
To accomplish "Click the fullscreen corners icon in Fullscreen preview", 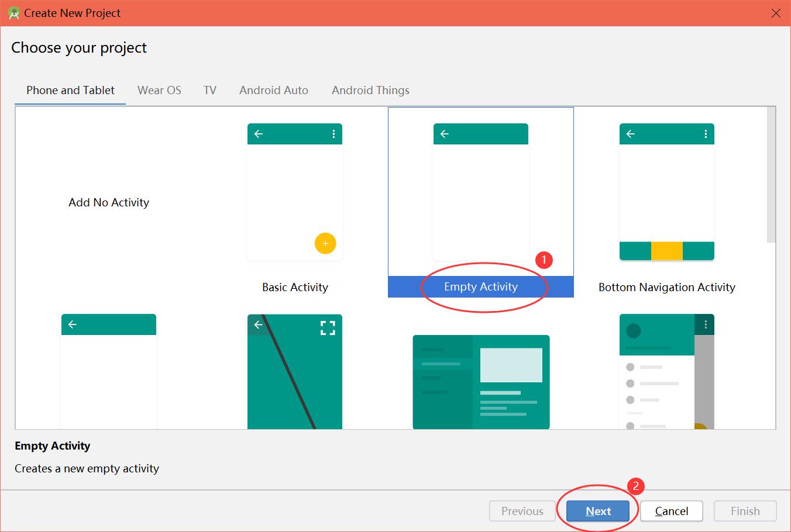I will [328, 328].
